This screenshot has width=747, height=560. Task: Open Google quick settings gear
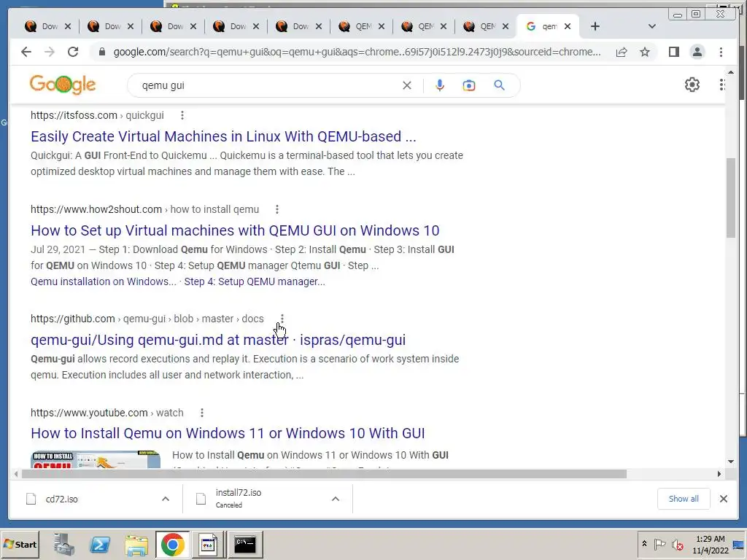pos(692,85)
